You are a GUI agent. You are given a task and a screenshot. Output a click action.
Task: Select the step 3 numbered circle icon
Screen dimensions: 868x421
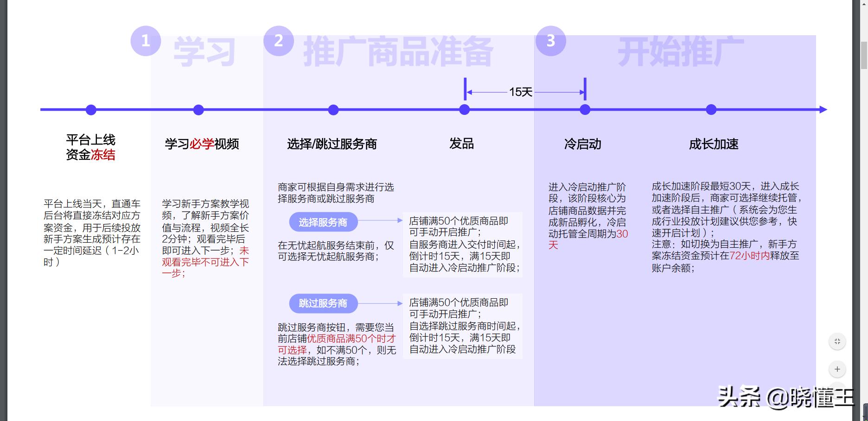(x=551, y=40)
